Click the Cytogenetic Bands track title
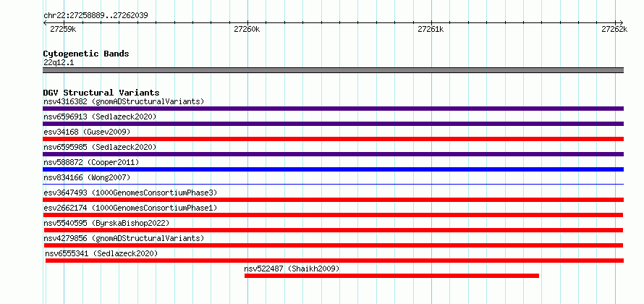The width and height of the screenshot is (644, 304). click(x=86, y=54)
